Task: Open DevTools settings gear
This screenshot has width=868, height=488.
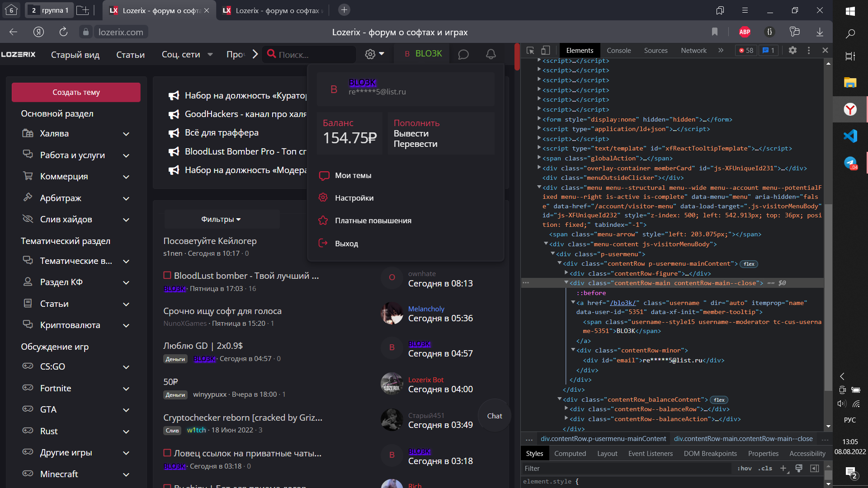Action: click(793, 51)
